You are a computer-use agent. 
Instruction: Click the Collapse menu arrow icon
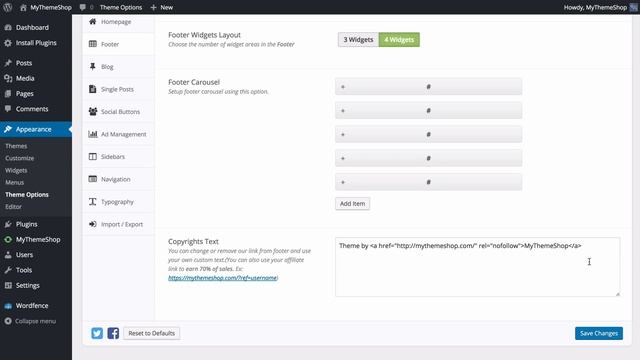(x=8, y=321)
